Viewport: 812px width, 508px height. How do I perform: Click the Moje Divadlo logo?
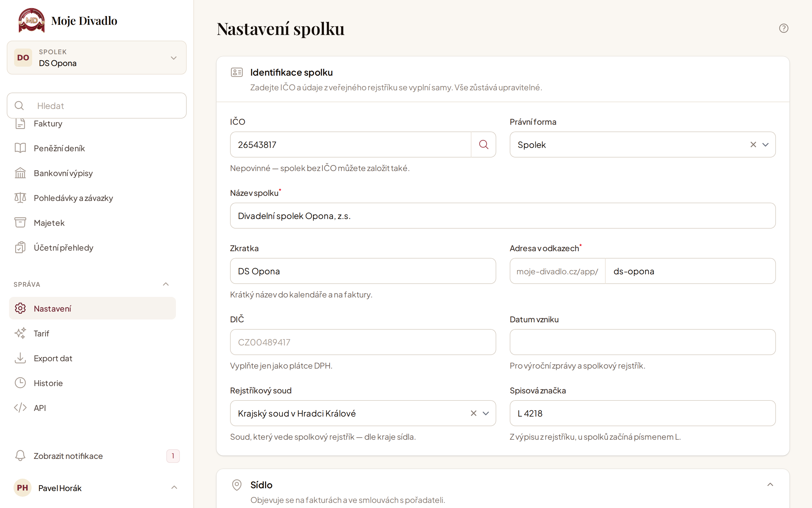coord(32,21)
